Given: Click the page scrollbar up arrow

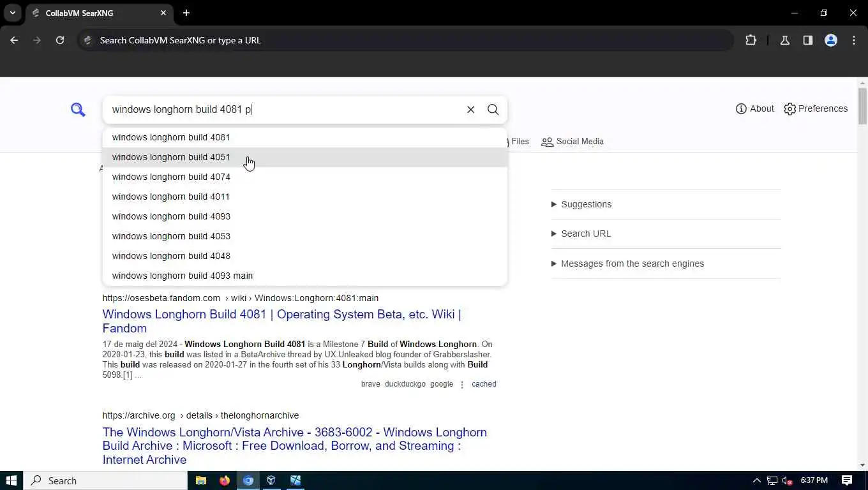Looking at the screenshot, I should pos(863,82).
